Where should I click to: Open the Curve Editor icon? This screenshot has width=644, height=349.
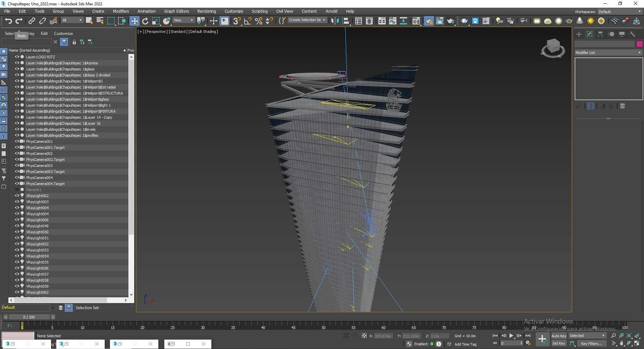pyautogui.click(x=392, y=21)
